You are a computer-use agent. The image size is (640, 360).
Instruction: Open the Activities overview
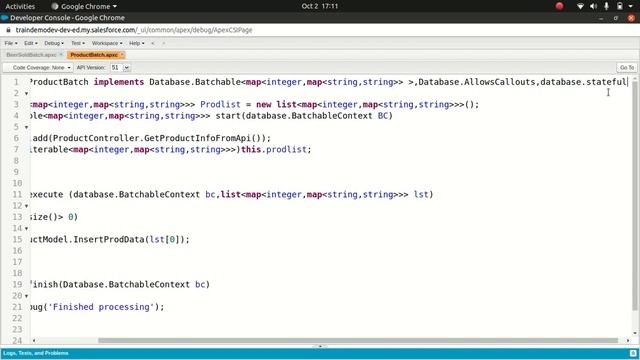(20, 6)
